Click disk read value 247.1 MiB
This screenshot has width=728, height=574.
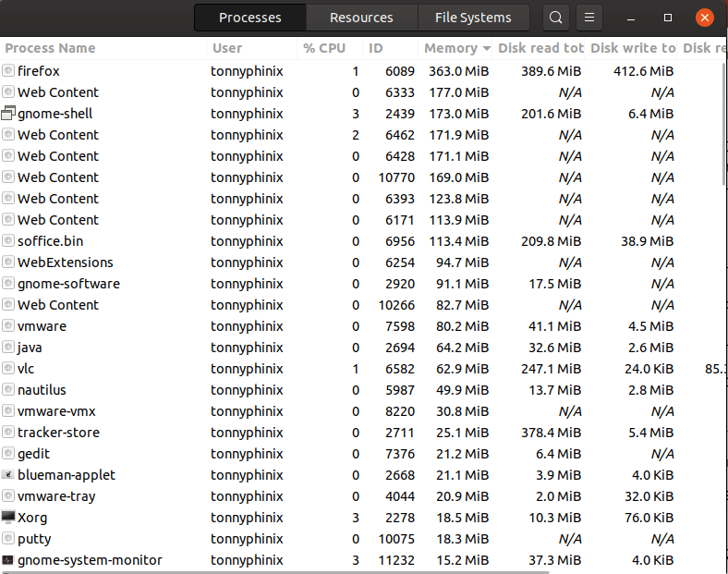pos(552,369)
